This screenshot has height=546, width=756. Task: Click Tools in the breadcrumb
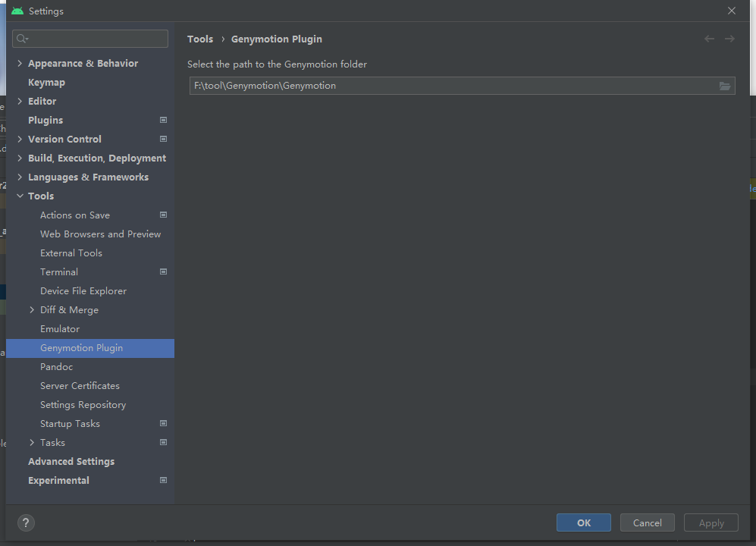tap(200, 39)
